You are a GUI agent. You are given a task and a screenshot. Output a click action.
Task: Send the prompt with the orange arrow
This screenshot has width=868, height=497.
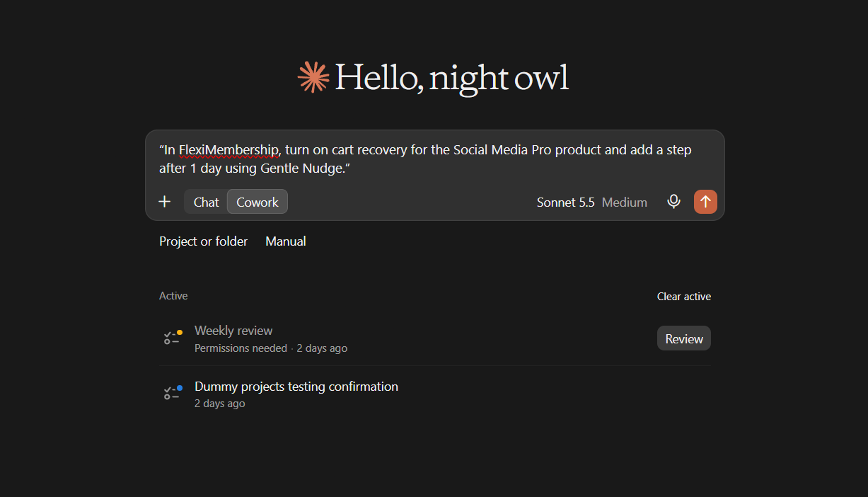[x=705, y=202]
